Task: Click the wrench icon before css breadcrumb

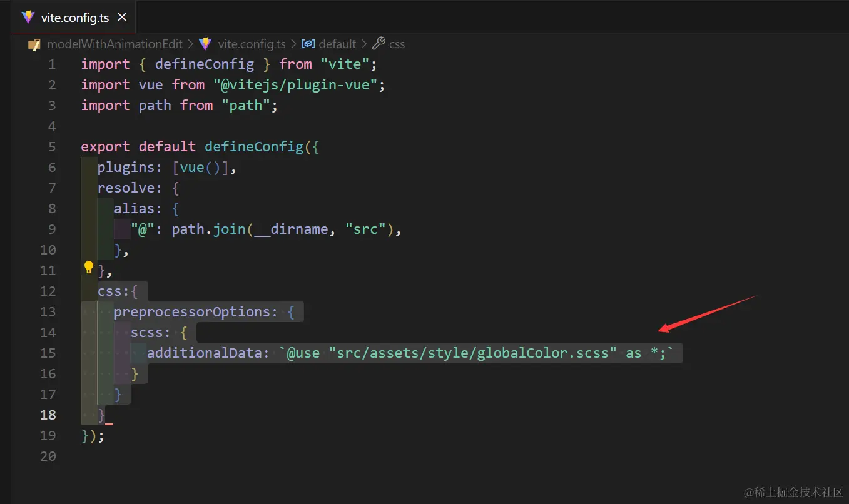Action: click(x=379, y=44)
